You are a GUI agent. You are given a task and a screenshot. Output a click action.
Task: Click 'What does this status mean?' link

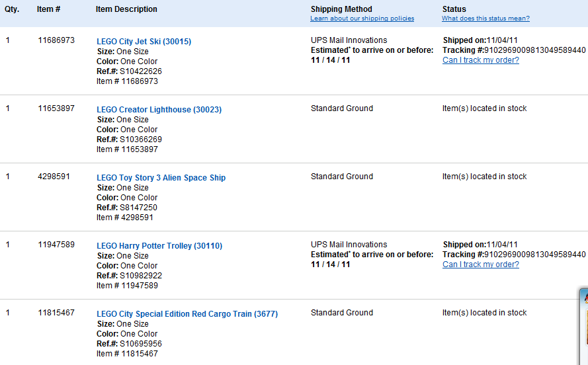click(485, 19)
